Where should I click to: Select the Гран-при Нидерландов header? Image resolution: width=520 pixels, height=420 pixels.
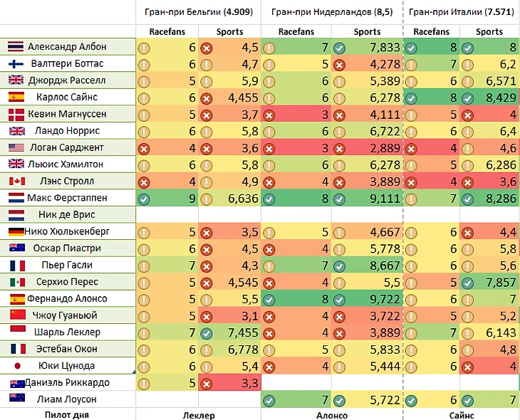(x=332, y=12)
